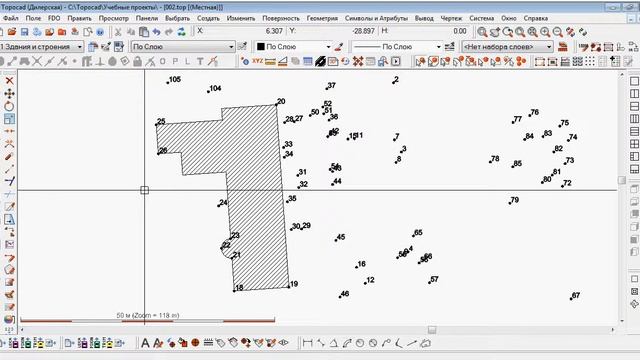Select the four-arrow move tool
640x360 pixels.
pyautogui.click(x=9, y=93)
